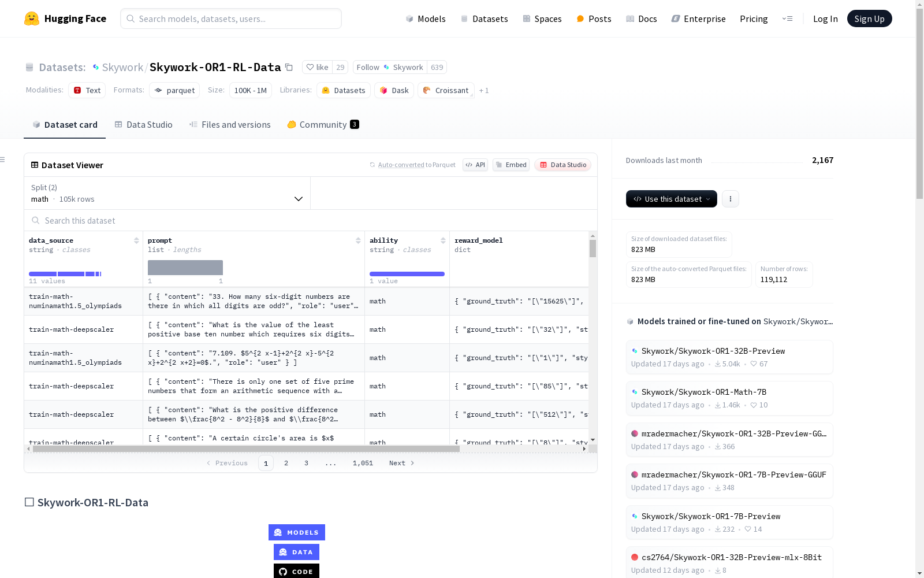This screenshot has width=924, height=578.
Task: Click the ability classes distribution bar
Action: (x=407, y=274)
